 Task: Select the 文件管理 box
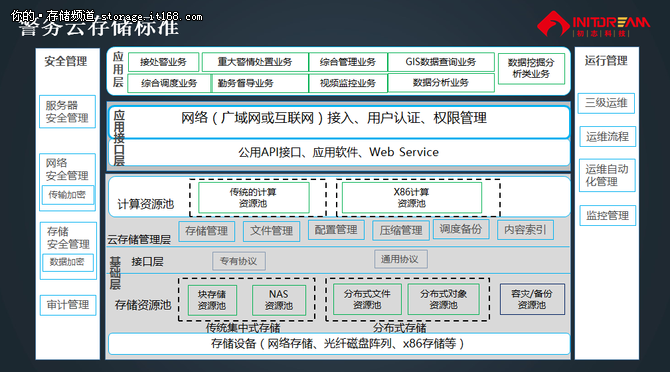[271, 231]
